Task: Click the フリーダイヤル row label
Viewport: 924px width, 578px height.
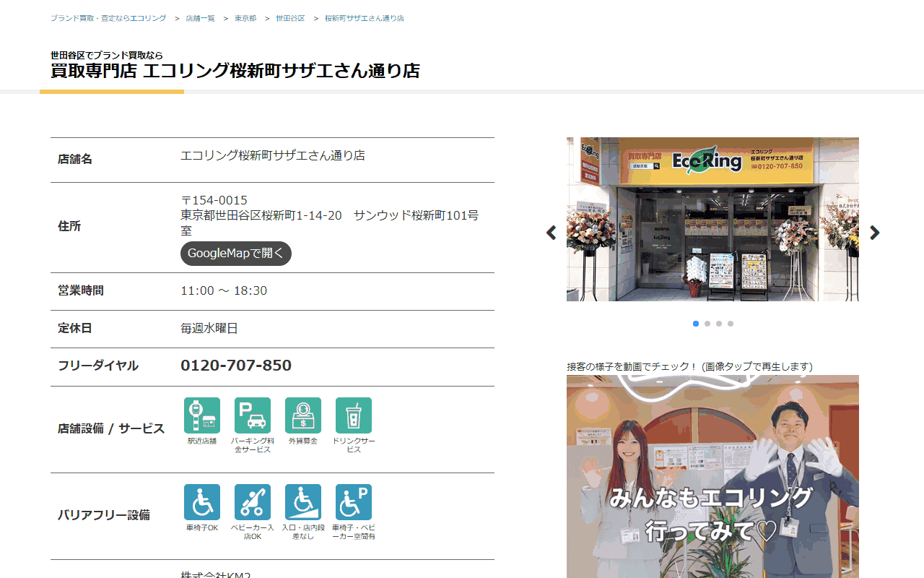Action: pyautogui.click(x=98, y=366)
